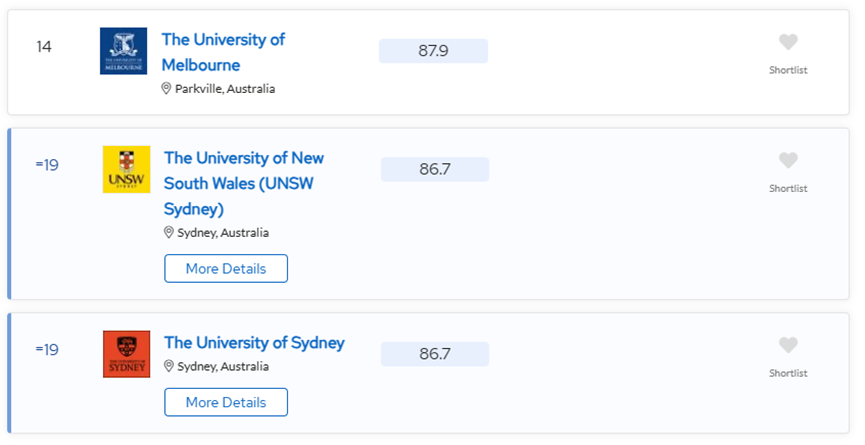Open The University of New South Wales link
865x445 pixels.
[x=244, y=183]
